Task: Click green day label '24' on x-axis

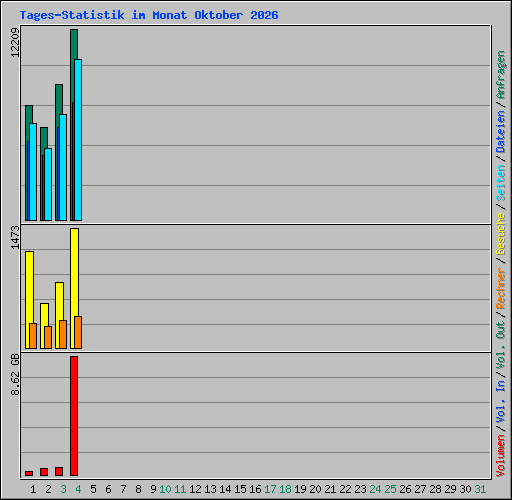Action: tap(375, 489)
